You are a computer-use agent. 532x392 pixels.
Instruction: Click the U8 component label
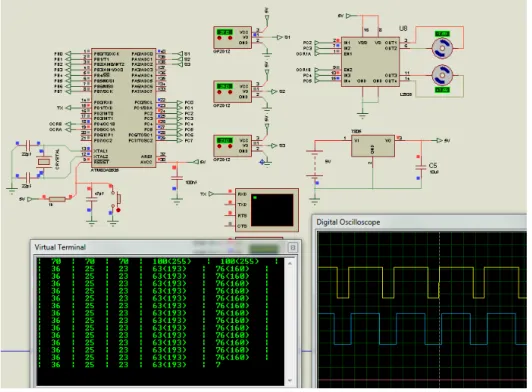[403, 29]
